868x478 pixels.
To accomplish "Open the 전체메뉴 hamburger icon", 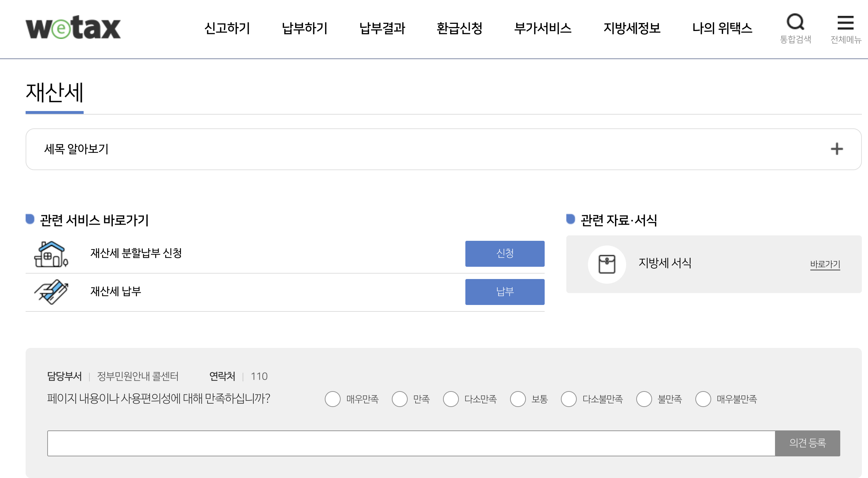I will [845, 22].
